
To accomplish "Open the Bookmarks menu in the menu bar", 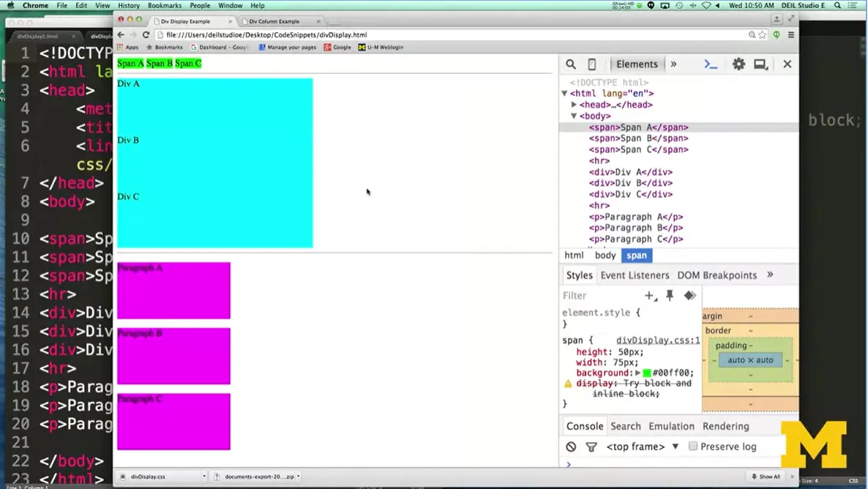I will tap(164, 4).
